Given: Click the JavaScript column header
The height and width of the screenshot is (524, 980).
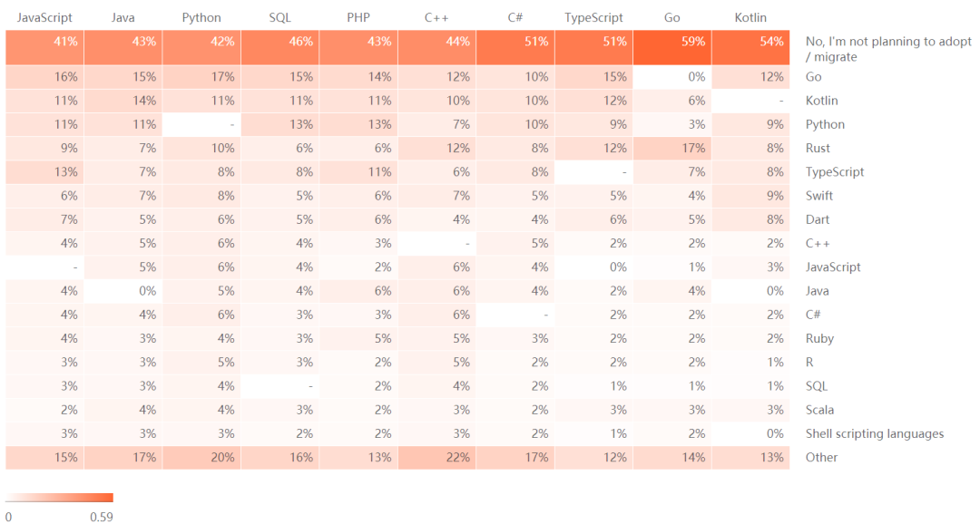Looking at the screenshot, I should [x=44, y=18].
